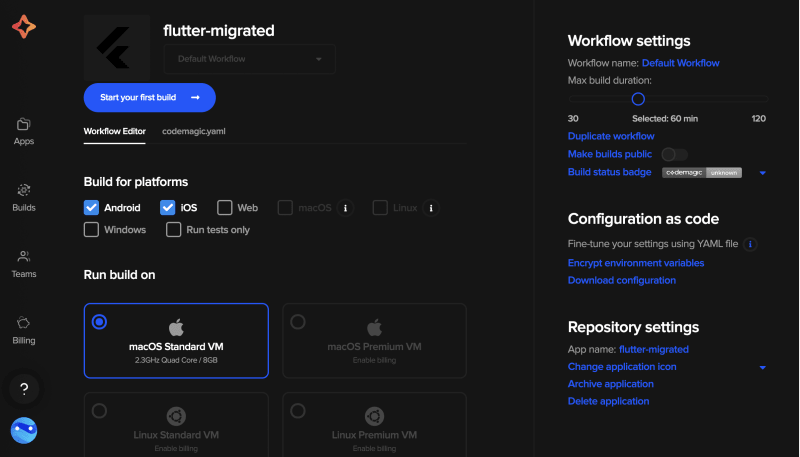Enable the Windows platform checkbox
This screenshot has height=457, width=800.
point(91,230)
